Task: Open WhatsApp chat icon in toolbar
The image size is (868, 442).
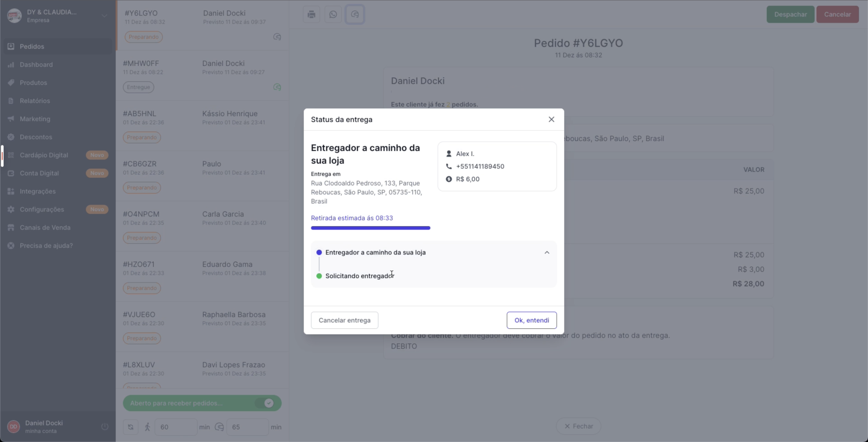Action: (x=333, y=14)
